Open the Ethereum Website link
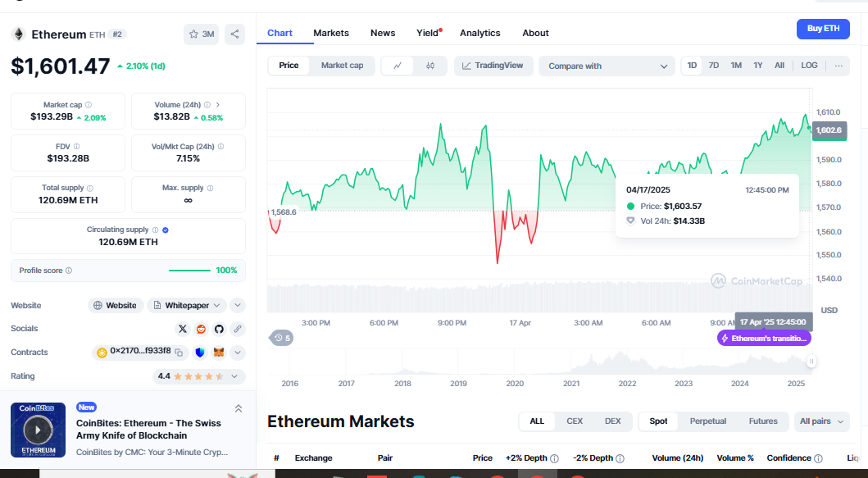The height and width of the screenshot is (478, 868). [x=115, y=305]
